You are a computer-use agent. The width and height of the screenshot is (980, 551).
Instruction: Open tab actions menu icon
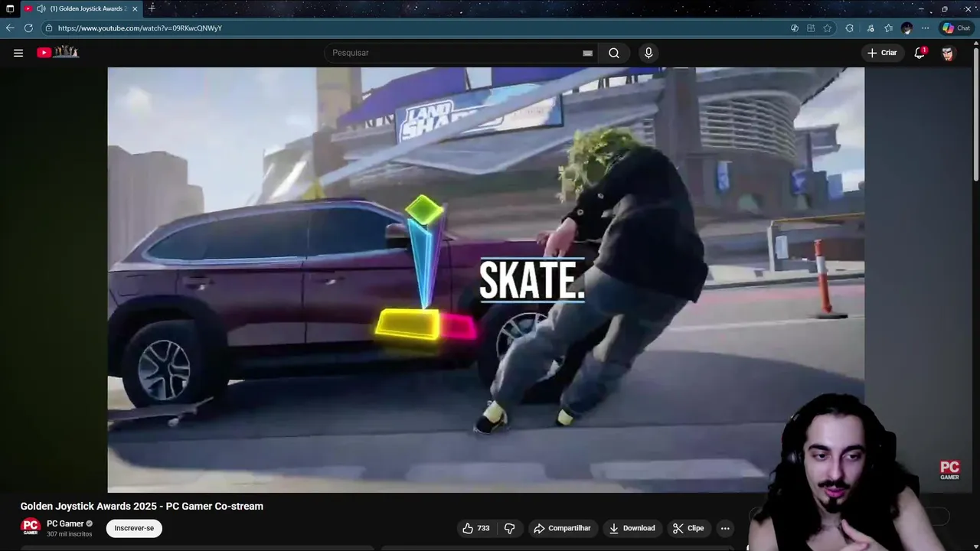pos(10,8)
